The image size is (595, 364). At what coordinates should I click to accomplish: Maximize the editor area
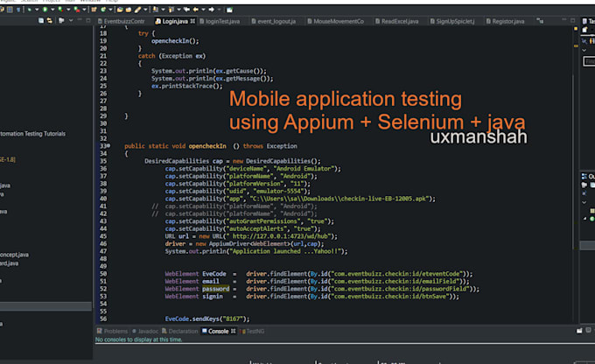(x=572, y=20)
